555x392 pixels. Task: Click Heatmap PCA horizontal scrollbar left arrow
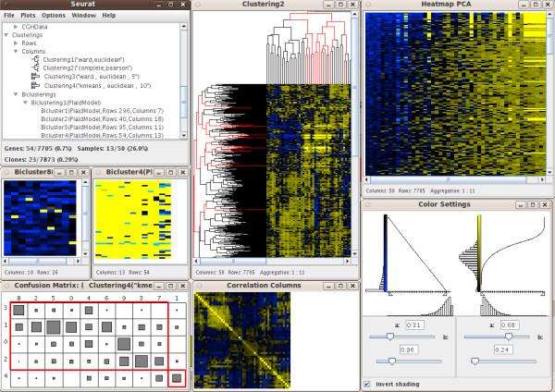click(368, 179)
